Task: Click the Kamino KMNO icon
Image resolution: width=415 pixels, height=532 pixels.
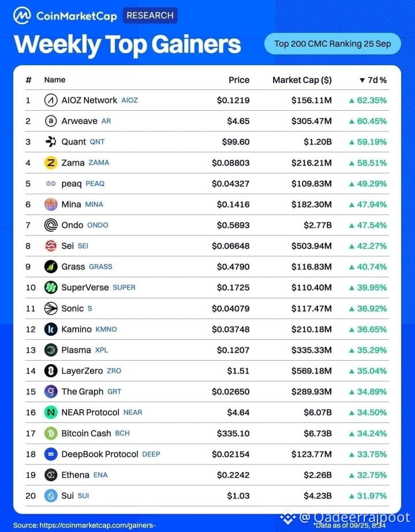Action: 51,329
